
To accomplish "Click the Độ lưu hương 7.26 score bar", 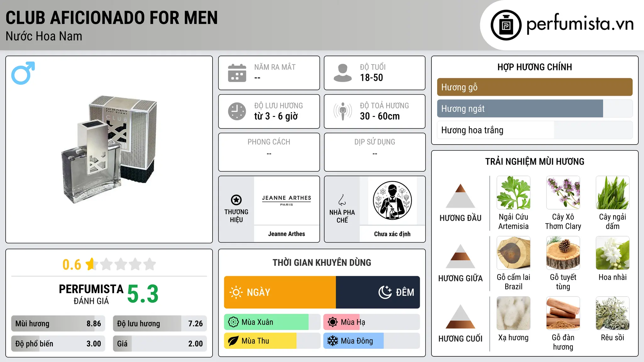I will [x=160, y=323].
